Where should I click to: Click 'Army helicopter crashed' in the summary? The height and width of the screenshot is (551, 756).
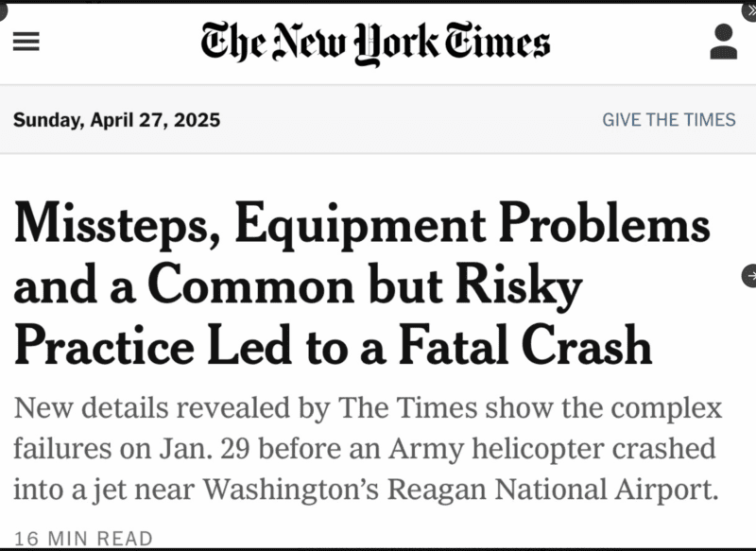(552, 449)
